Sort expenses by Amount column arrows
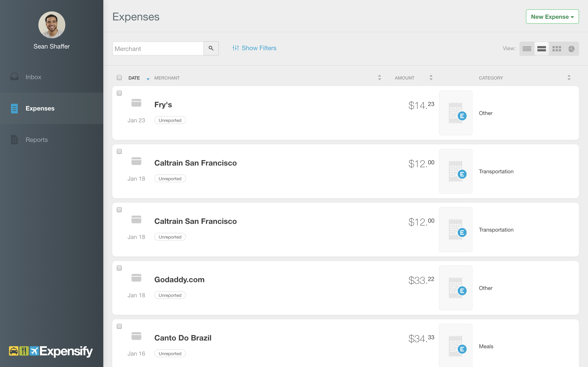This screenshot has width=588, height=367. [x=431, y=78]
